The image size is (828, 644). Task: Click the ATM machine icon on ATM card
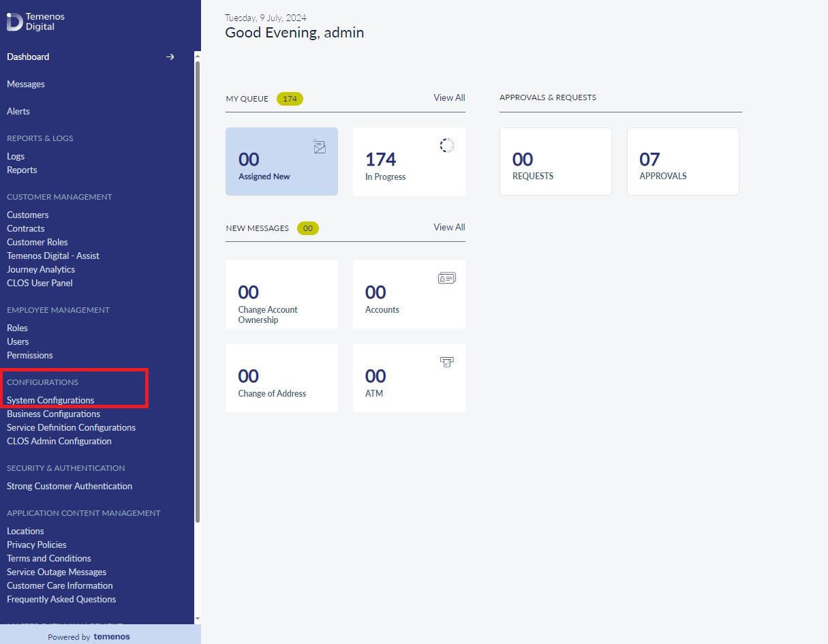447,362
